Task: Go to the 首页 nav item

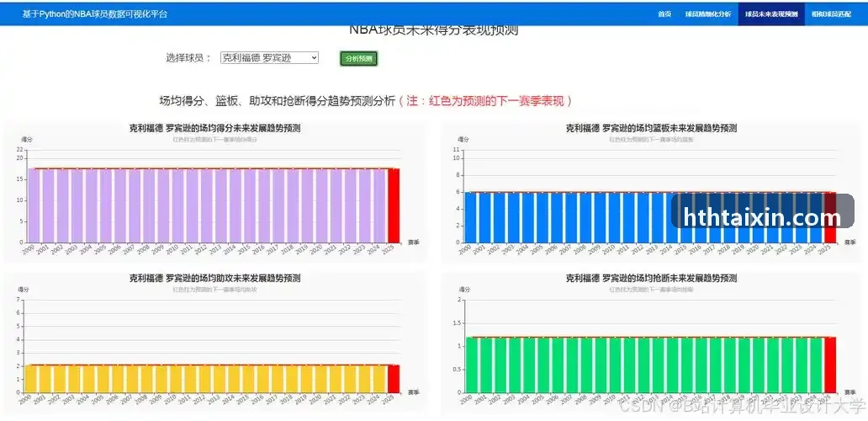Action: pos(664,13)
